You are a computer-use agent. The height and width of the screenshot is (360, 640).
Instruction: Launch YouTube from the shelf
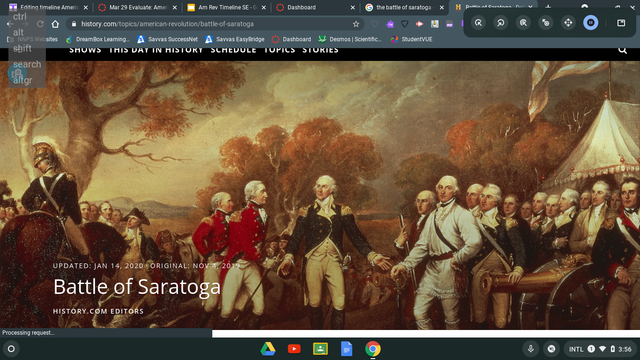tap(294, 349)
